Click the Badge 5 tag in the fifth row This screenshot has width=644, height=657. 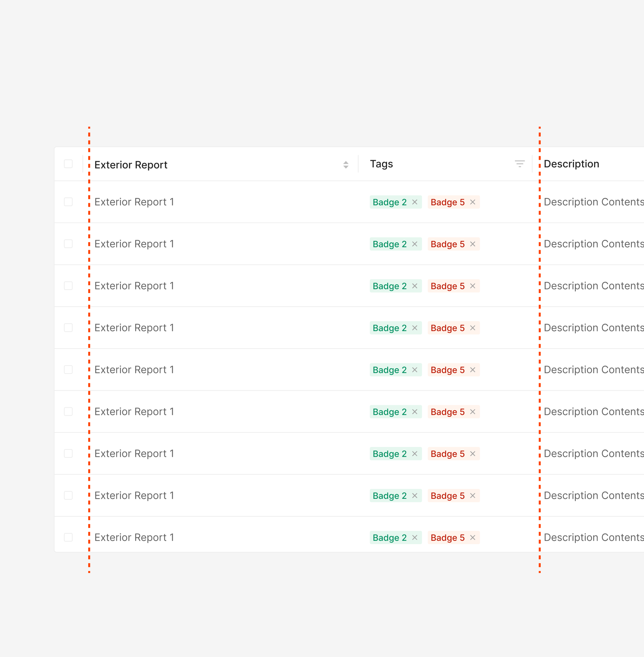pos(447,370)
